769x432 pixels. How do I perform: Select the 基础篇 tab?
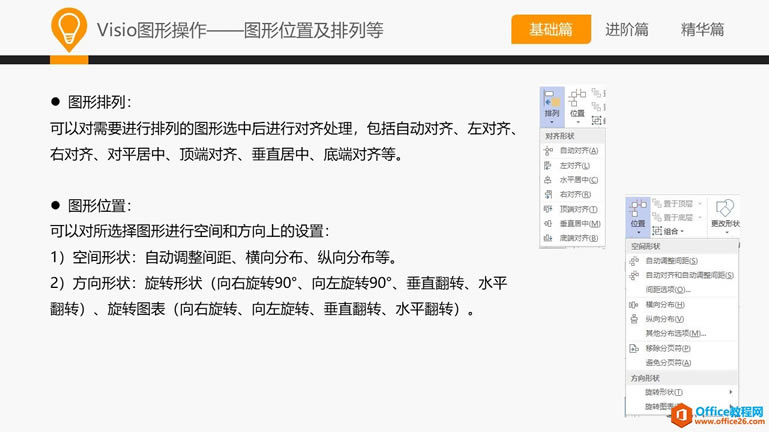(x=551, y=29)
